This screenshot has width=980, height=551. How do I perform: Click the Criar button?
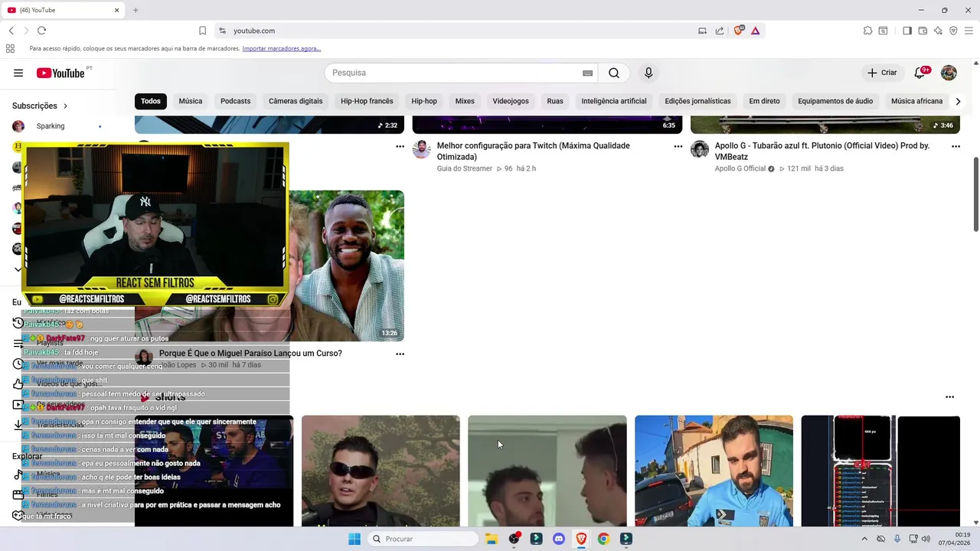881,73
